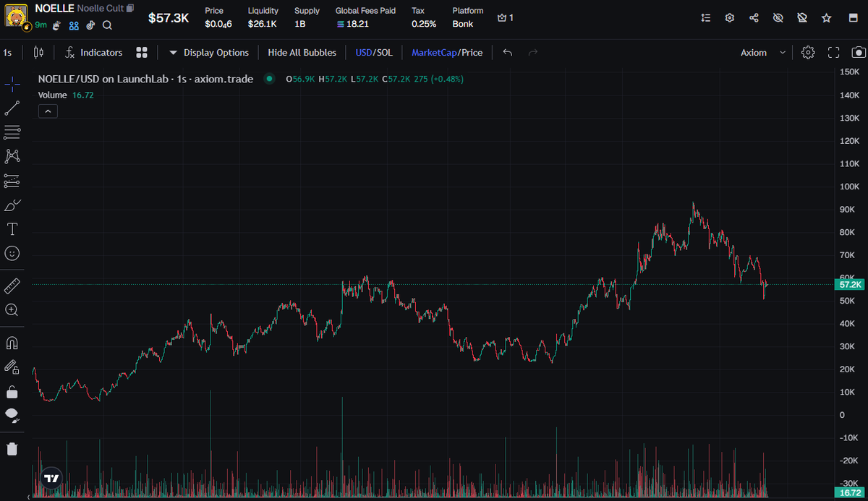The height and width of the screenshot is (501, 868).
Task: Toggle lock all drawing tools
Action: point(12,392)
